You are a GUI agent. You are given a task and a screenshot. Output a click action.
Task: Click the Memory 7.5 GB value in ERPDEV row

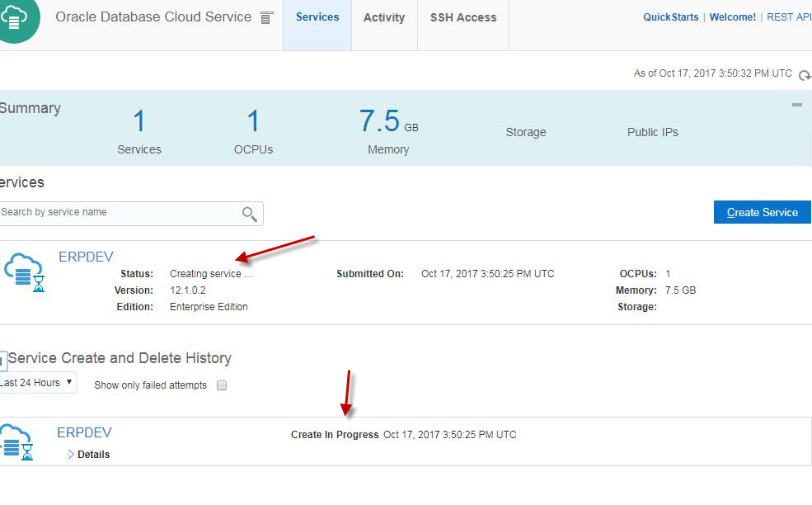point(680,290)
